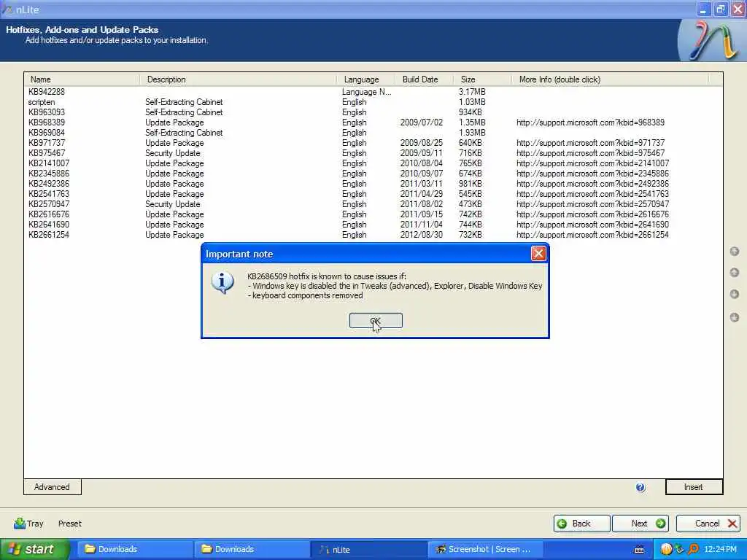Click the green arrow tray icon
Viewport: 747px width, 560px height.
tap(680, 550)
